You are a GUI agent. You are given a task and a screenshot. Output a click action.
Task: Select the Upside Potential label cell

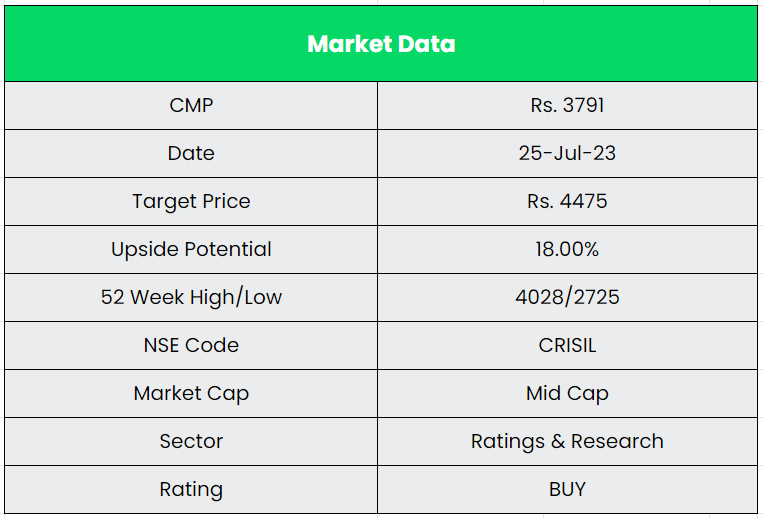pos(191,249)
